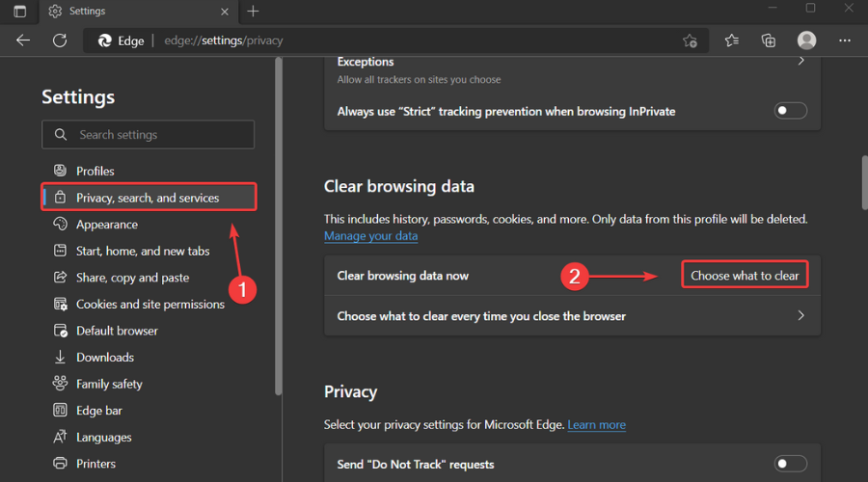The width and height of the screenshot is (868, 482).
Task: Click the Family safety icon
Action: point(60,383)
